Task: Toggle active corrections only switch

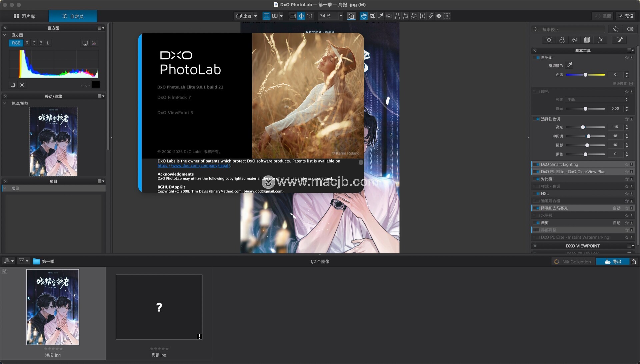Action: [630, 29]
